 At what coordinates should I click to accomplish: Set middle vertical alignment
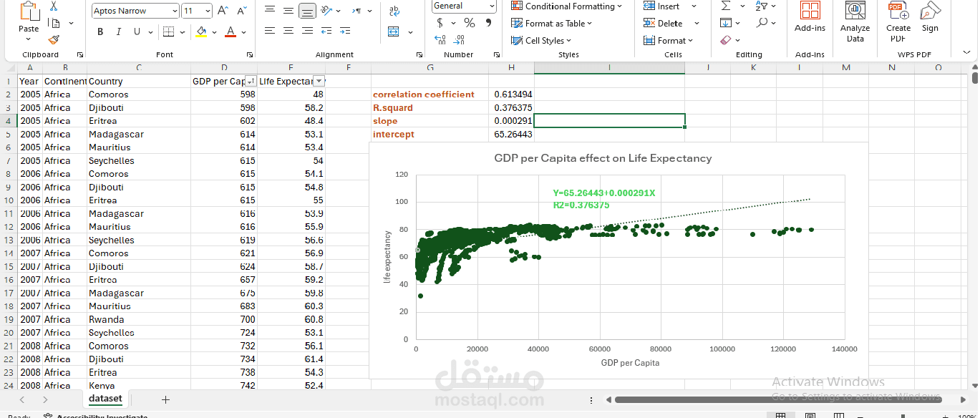(x=288, y=10)
